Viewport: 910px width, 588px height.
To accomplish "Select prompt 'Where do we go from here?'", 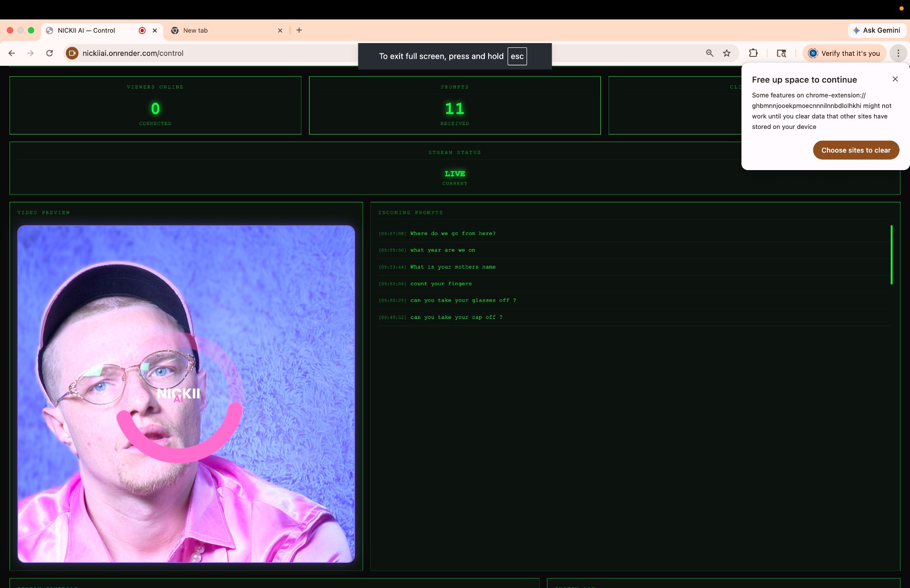I will 453,233.
